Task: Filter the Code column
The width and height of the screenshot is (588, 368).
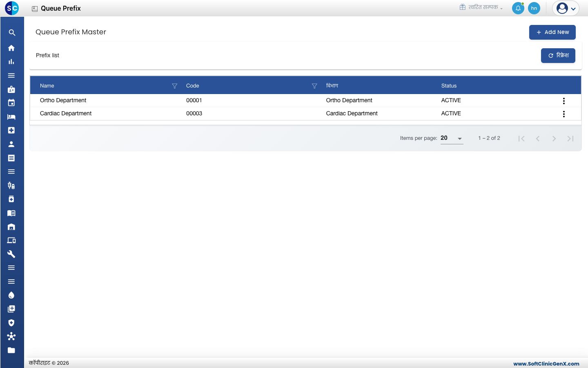Action: click(314, 86)
